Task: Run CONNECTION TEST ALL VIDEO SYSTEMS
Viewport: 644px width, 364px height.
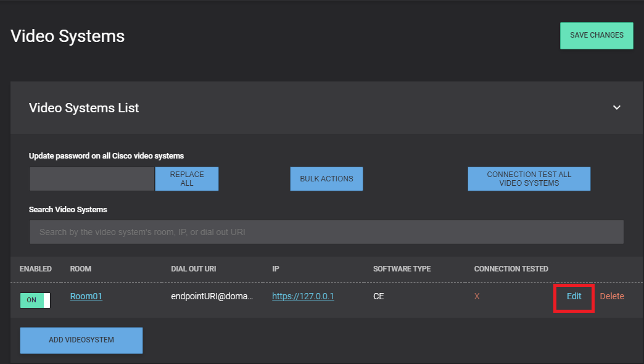Action: coord(529,178)
